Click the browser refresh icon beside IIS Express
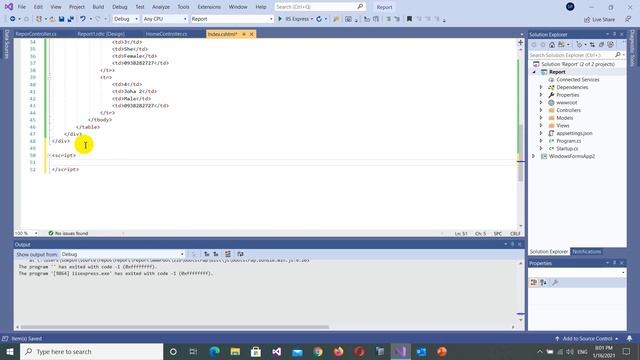Screen dimensions: 640x360 click(319, 19)
